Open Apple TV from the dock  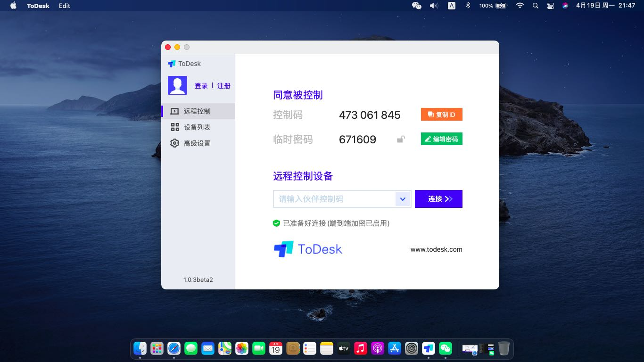pos(344,348)
